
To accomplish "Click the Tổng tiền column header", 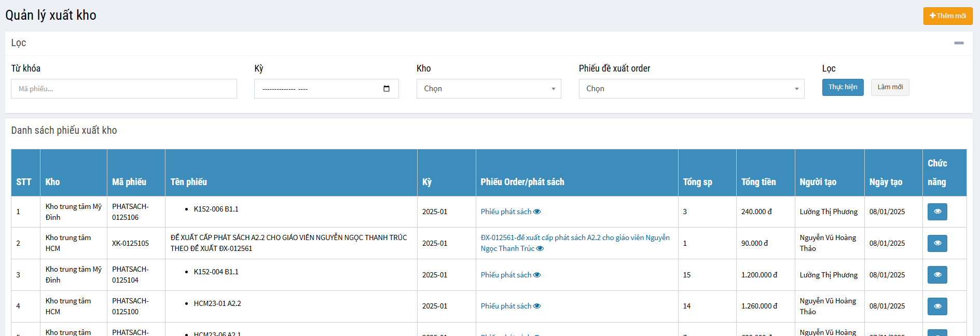I will point(758,182).
